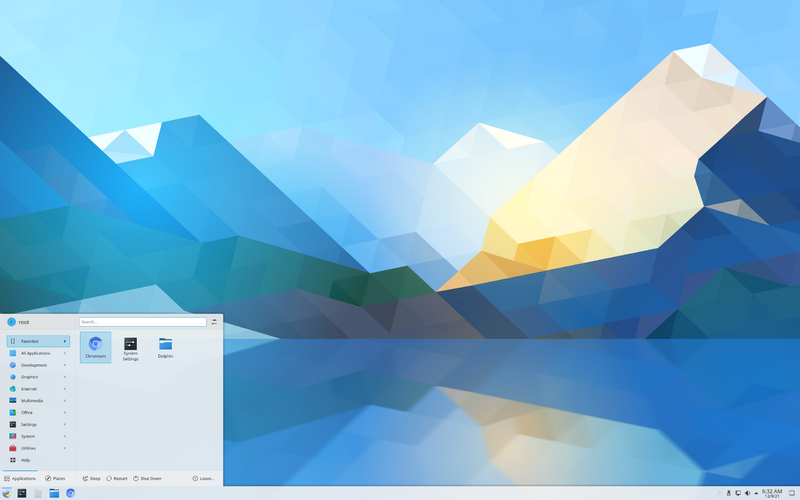Viewport: 800px width, 500px height.
Task: Click the terminal-style icon in taskbar
Action: [22, 493]
